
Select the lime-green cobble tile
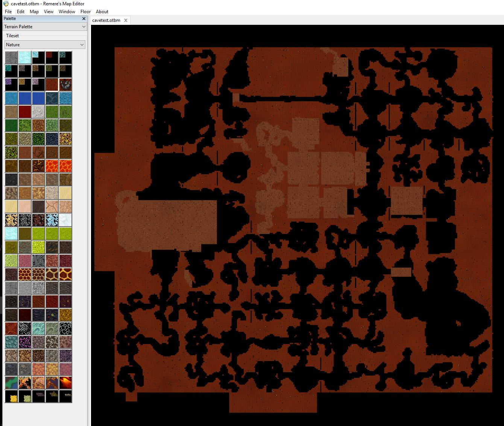pos(38,247)
